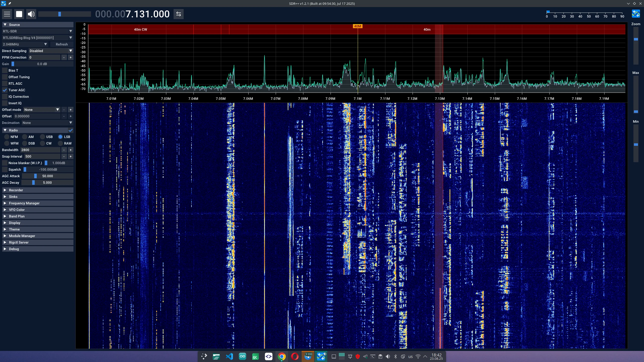Click the Refresh devices button
The height and width of the screenshot is (362, 644).
pyautogui.click(x=62, y=44)
